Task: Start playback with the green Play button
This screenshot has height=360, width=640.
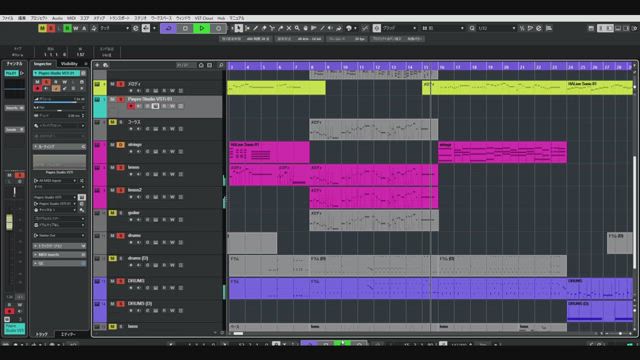Action: coord(202,28)
